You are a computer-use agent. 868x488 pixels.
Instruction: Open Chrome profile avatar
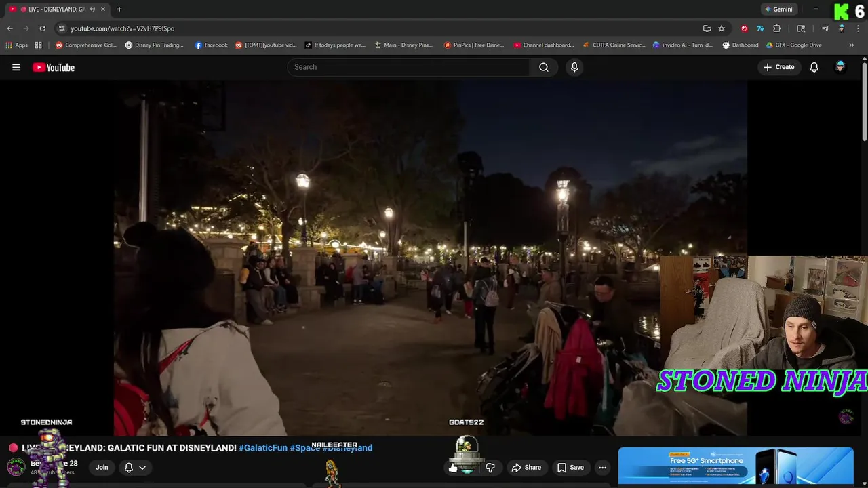[842, 28]
